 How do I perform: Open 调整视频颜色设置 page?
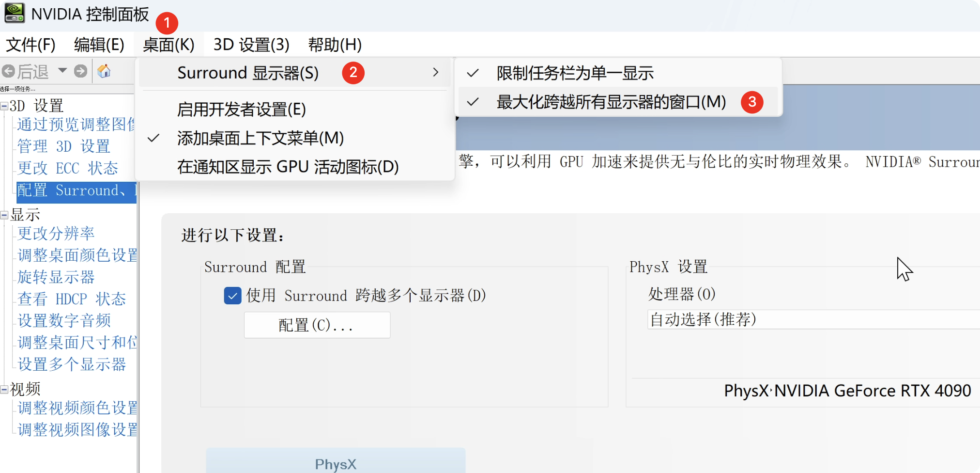click(77, 408)
